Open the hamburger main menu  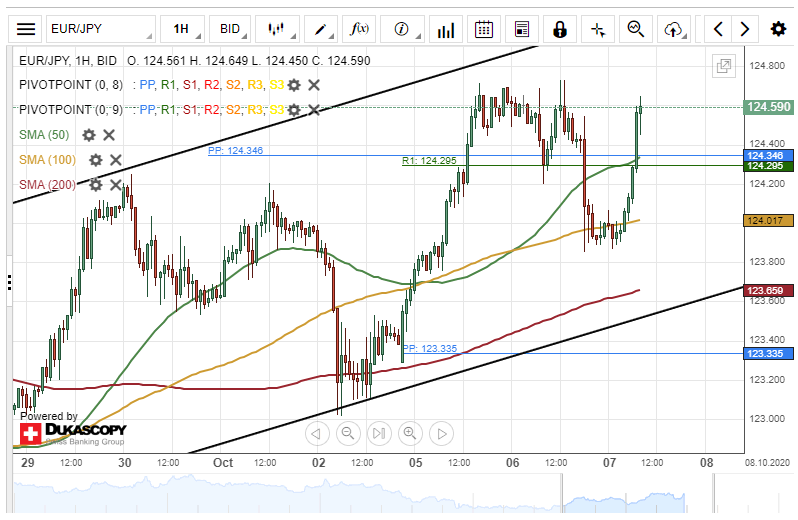click(x=27, y=29)
